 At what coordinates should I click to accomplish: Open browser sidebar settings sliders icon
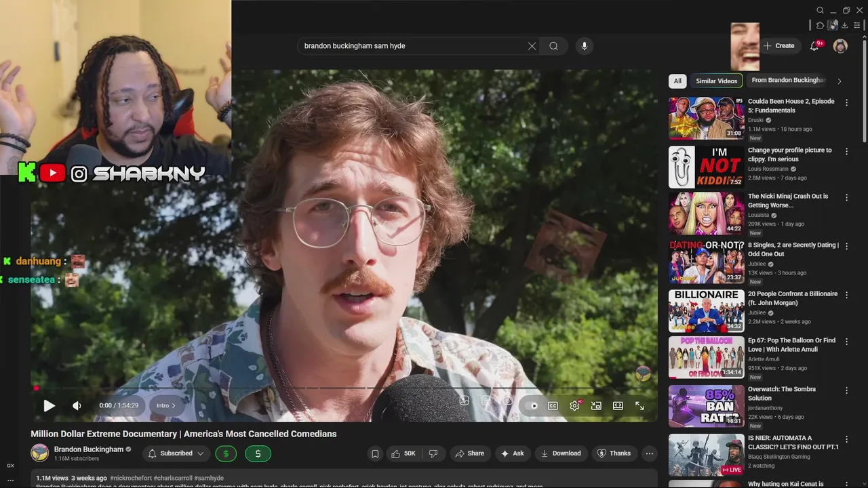tap(858, 25)
